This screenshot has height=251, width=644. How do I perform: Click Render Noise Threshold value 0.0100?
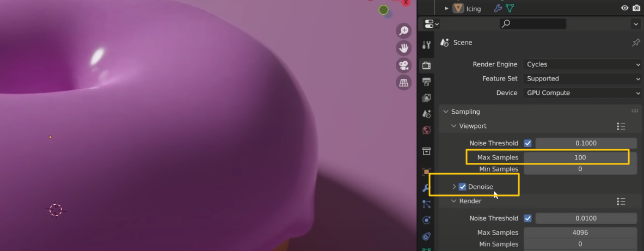point(586,218)
